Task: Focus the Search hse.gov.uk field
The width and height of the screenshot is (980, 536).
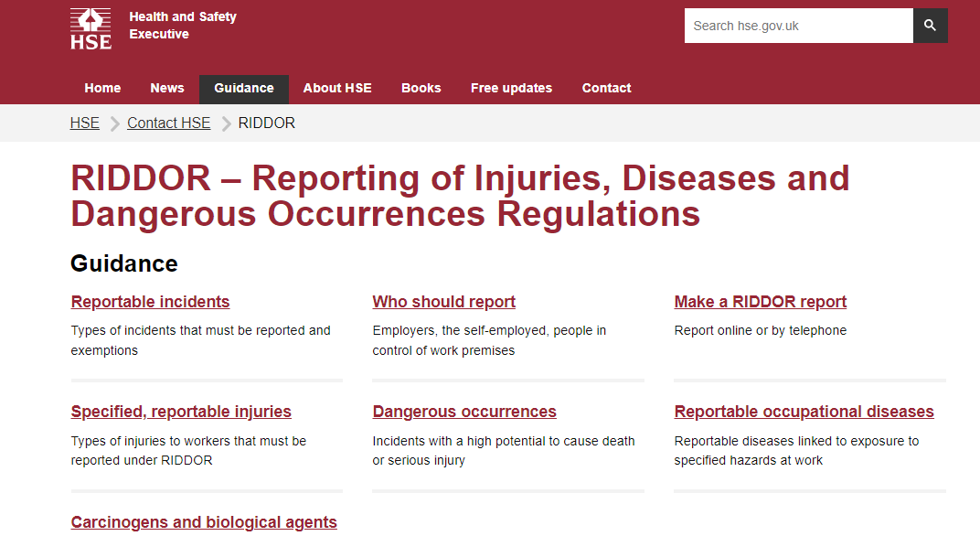Action: pyautogui.click(x=799, y=26)
